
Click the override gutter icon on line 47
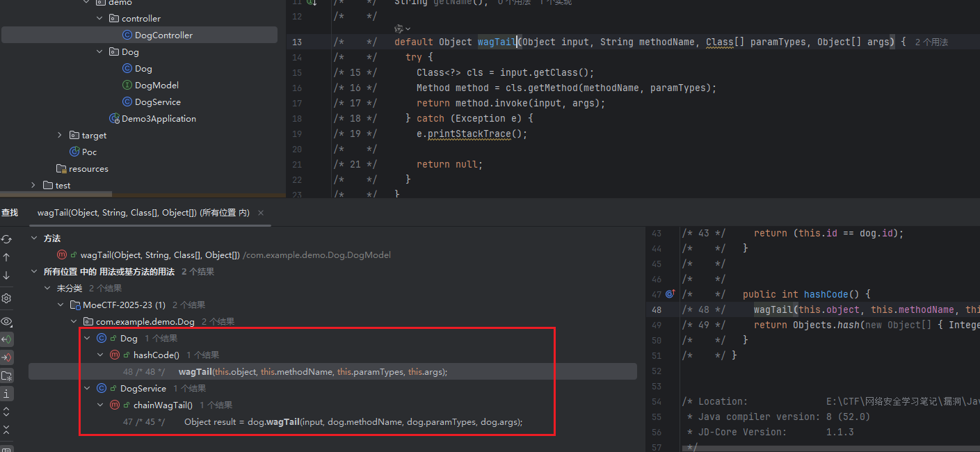coord(670,294)
